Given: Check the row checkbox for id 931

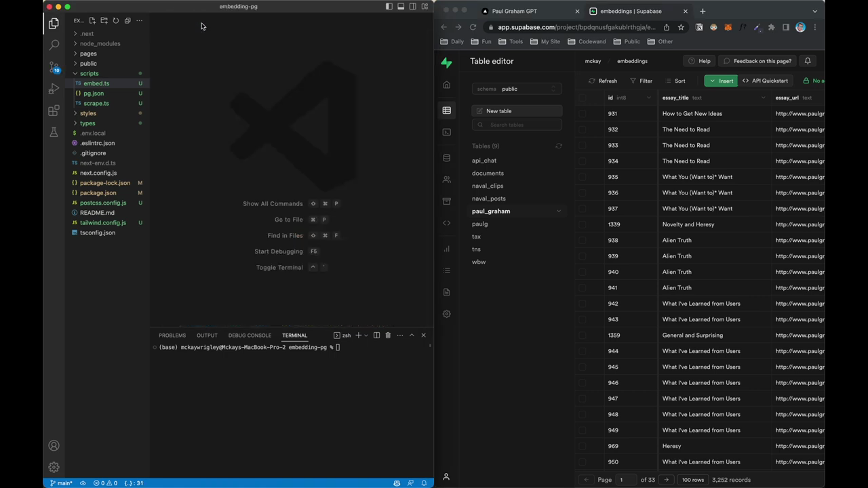Looking at the screenshot, I should tap(583, 113).
